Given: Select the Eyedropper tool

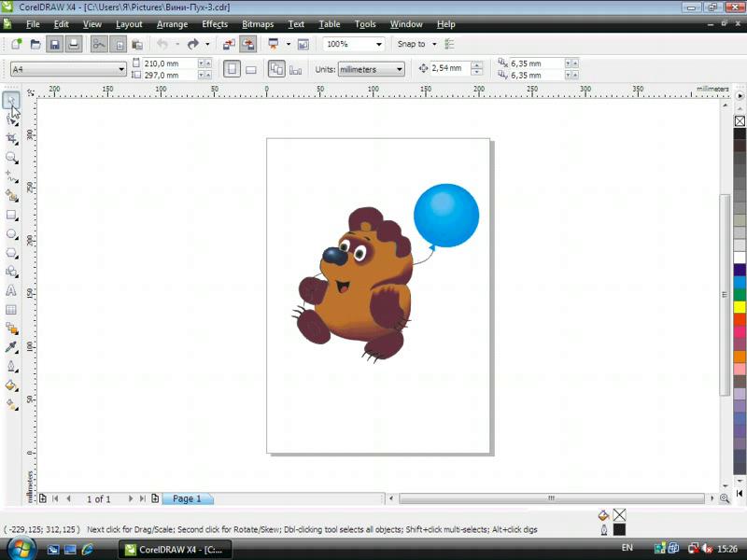Looking at the screenshot, I should click(11, 347).
